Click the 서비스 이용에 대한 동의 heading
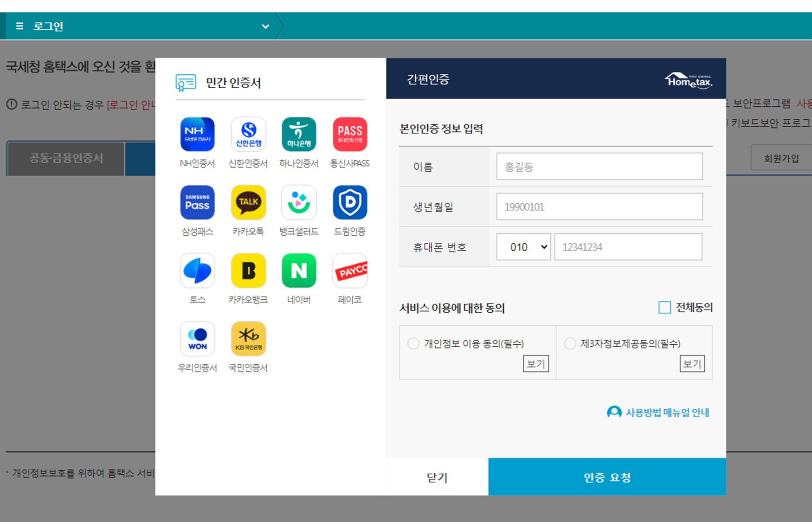Screen dimensions: 812x522 coord(452,308)
